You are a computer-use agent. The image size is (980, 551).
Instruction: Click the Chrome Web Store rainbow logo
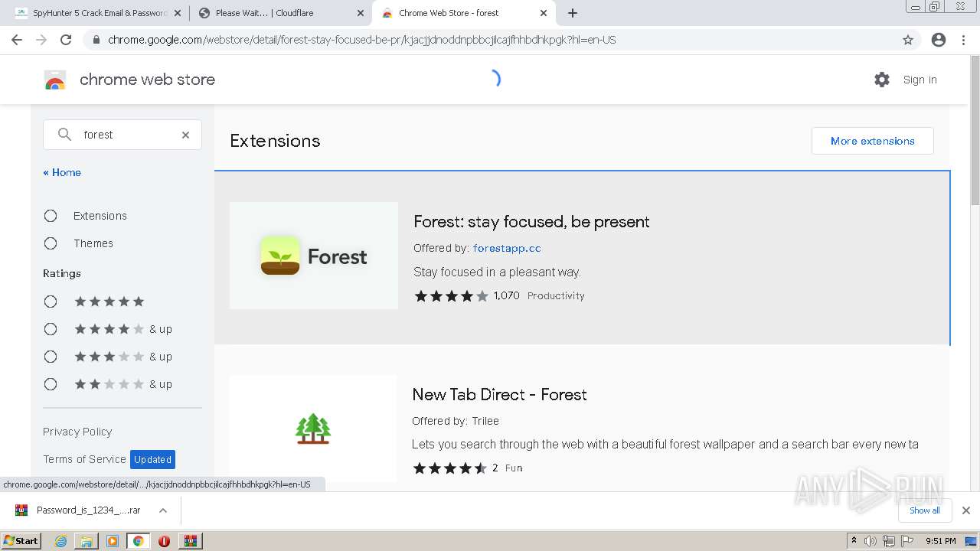55,80
